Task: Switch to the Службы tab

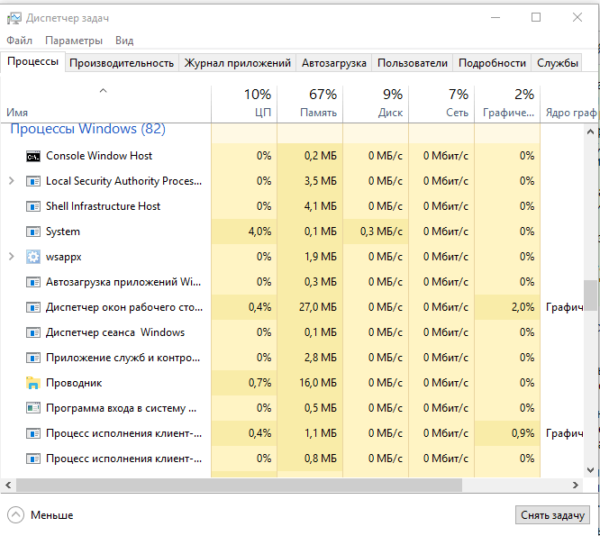Action: [x=557, y=63]
